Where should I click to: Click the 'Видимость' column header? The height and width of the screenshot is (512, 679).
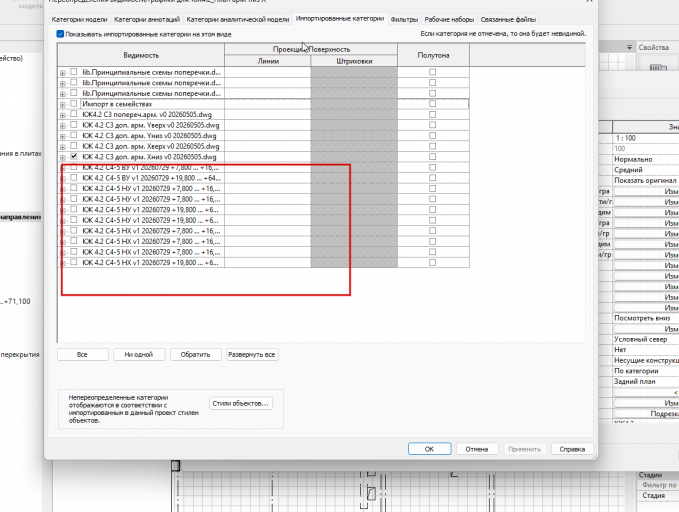tap(141, 55)
